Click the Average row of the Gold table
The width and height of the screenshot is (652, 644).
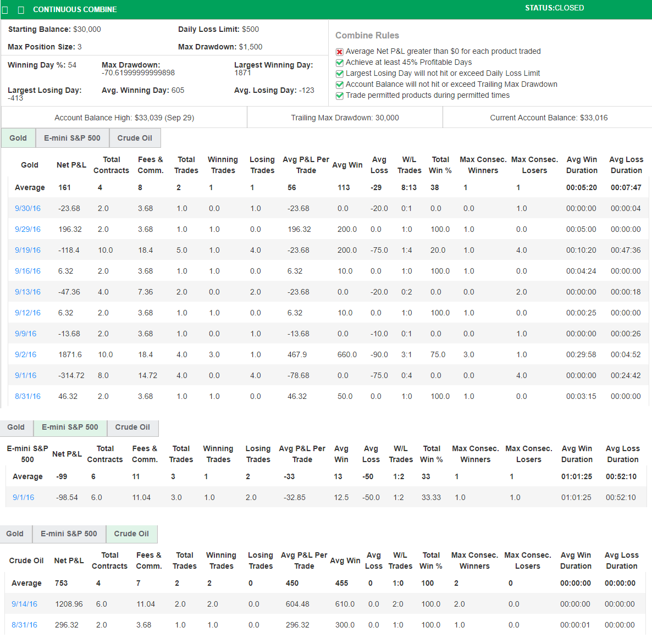pos(30,187)
